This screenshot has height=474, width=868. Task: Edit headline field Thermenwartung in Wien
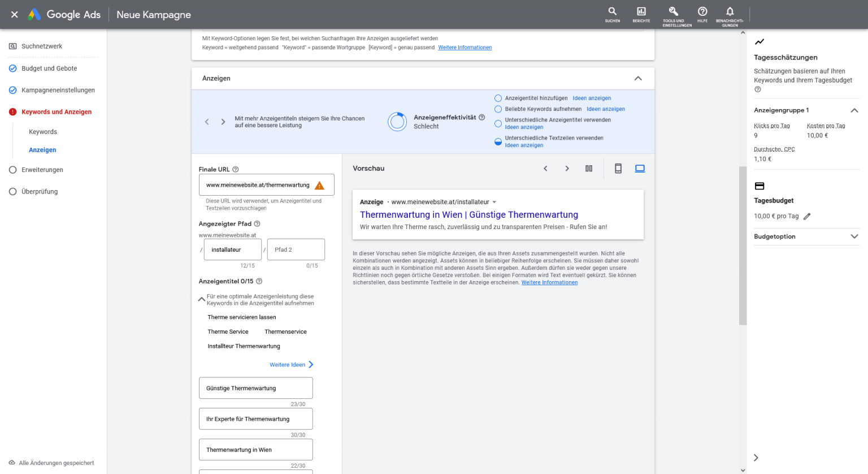click(x=256, y=450)
